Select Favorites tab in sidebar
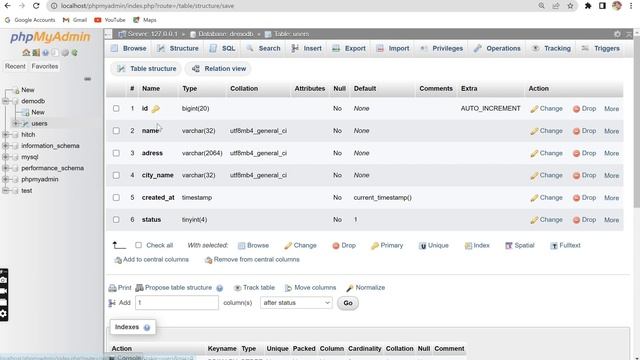 pyautogui.click(x=45, y=66)
